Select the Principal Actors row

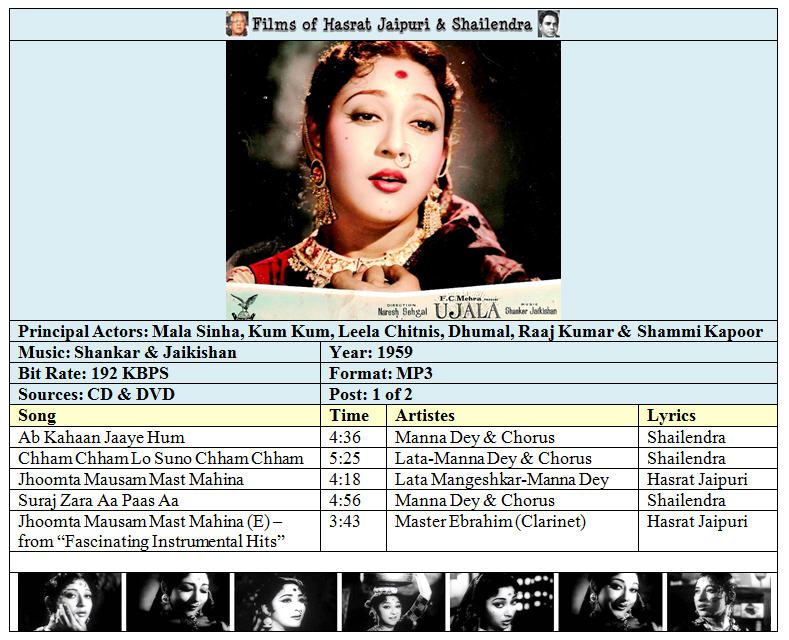click(393, 332)
